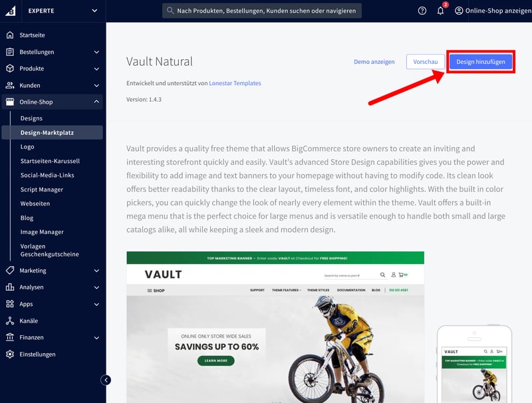The image size is (532, 403).
Task: Collapse the Online-Shop menu chevron
Action: coord(96,102)
